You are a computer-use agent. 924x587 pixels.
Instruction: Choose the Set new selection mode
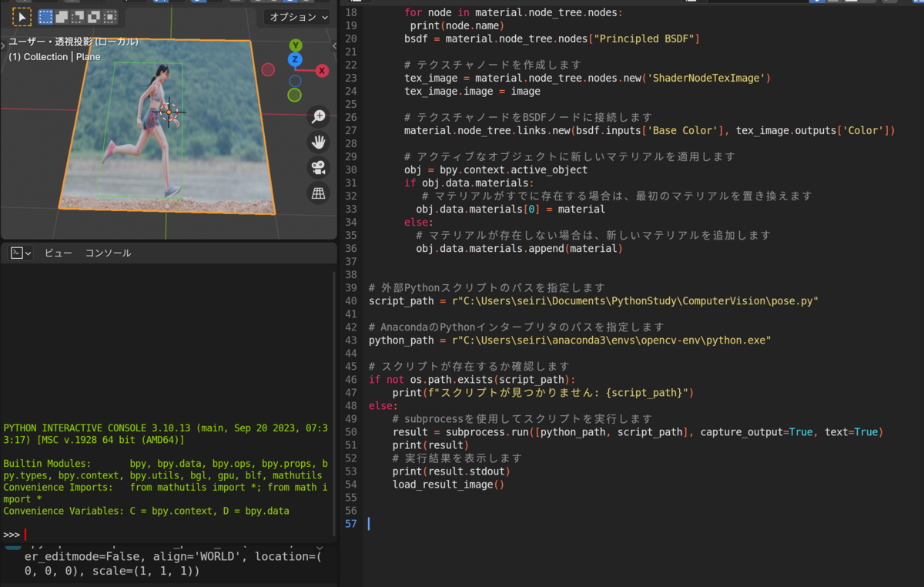46,16
